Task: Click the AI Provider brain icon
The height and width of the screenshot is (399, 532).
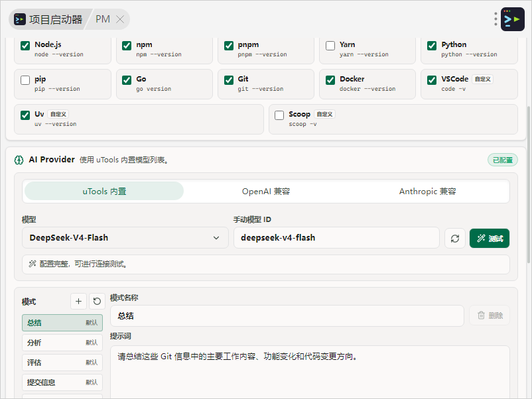Action: (19, 160)
